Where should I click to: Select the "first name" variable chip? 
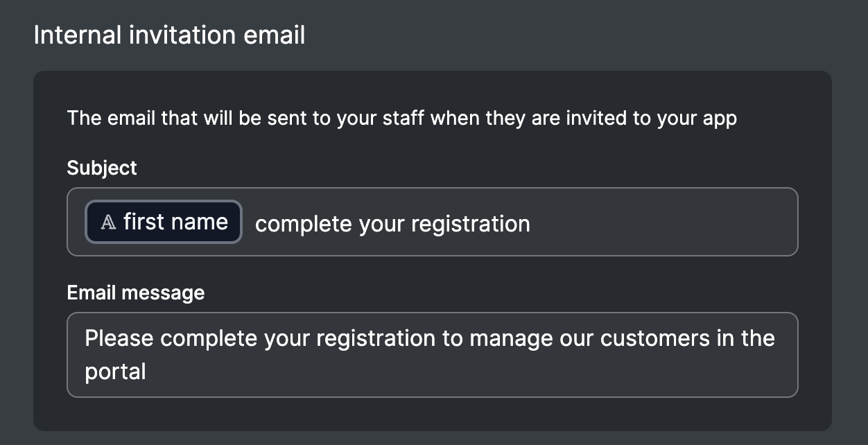click(164, 222)
